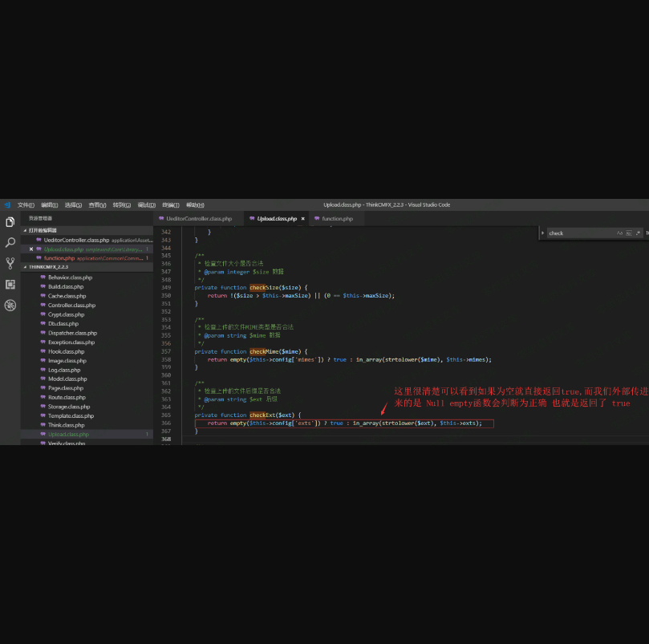Toggle Match Whole Word in find widget
649x644 pixels.
pyautogui.click(x=628, y=233)
